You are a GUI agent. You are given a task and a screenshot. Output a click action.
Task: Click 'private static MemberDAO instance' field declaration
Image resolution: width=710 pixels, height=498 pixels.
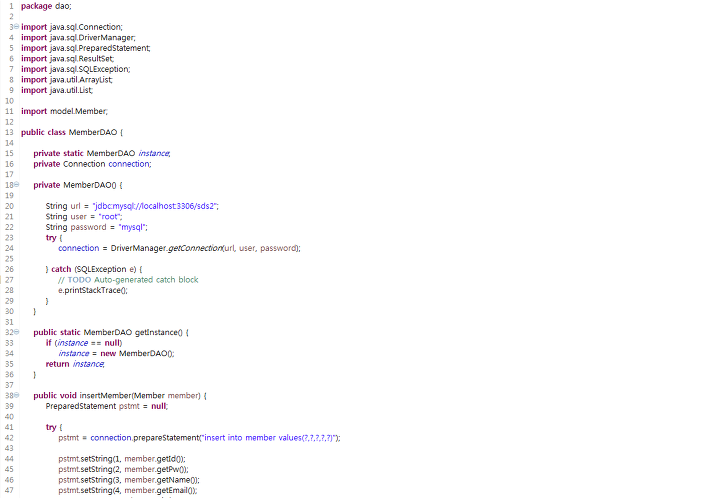(102, 153)
